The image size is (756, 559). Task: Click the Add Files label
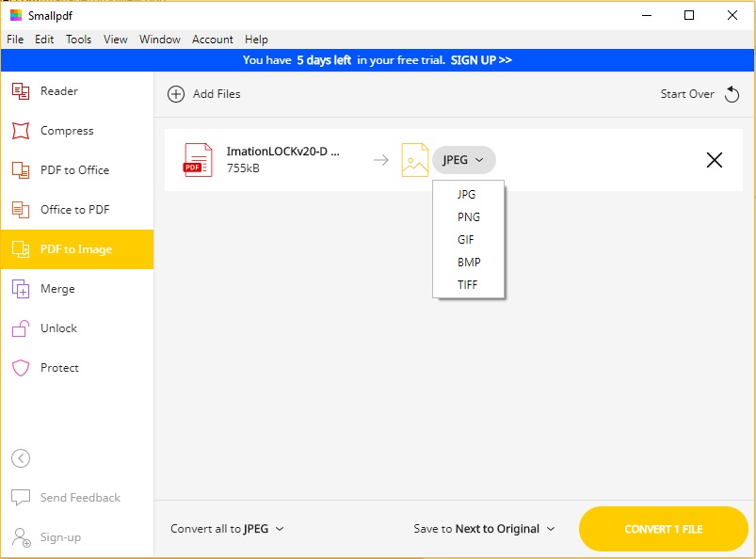(x=217, y=94)
